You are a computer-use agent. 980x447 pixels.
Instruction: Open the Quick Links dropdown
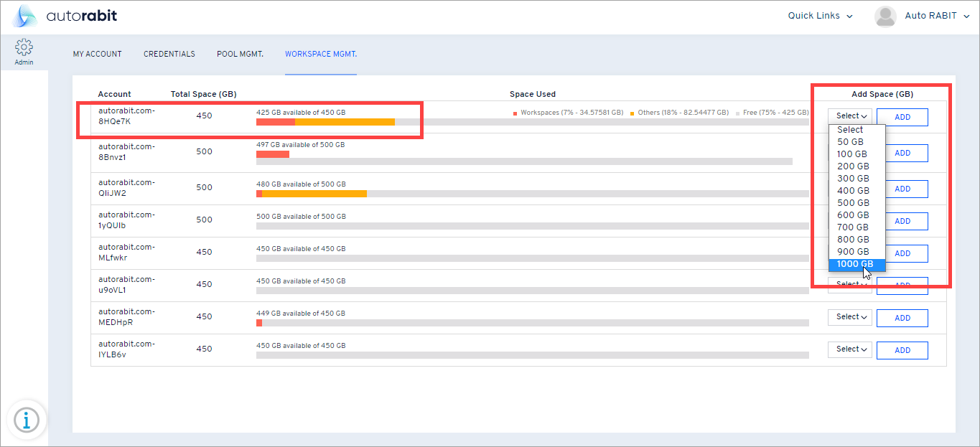point(818,15)
